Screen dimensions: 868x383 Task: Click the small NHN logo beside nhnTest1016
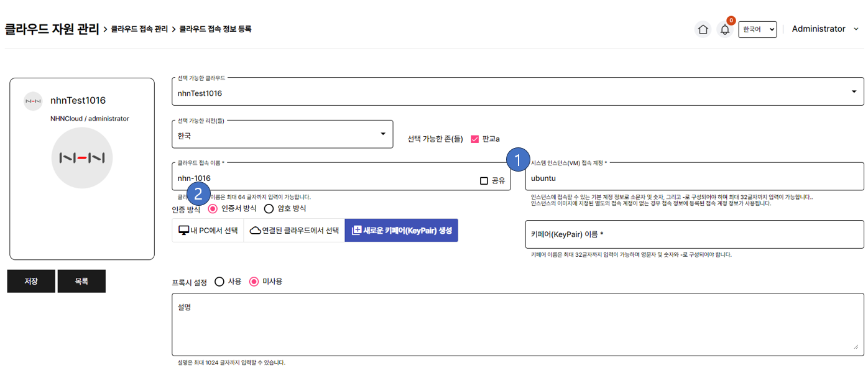point(33,101)
